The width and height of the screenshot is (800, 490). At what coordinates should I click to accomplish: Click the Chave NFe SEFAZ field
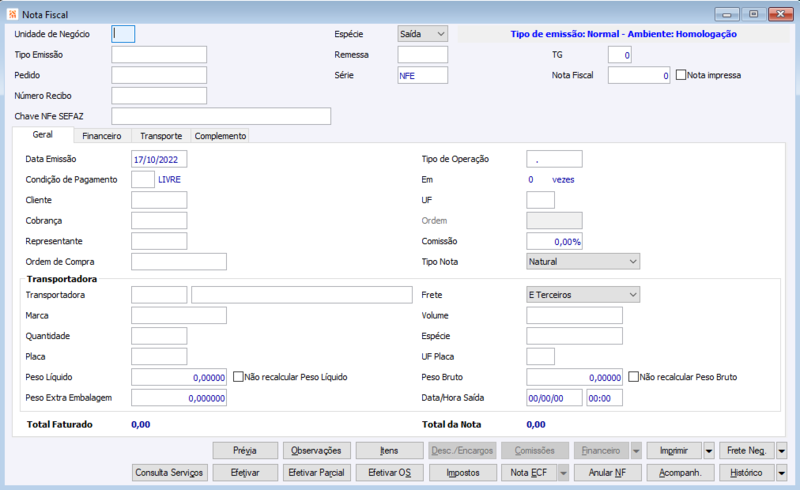coord(221,116)
